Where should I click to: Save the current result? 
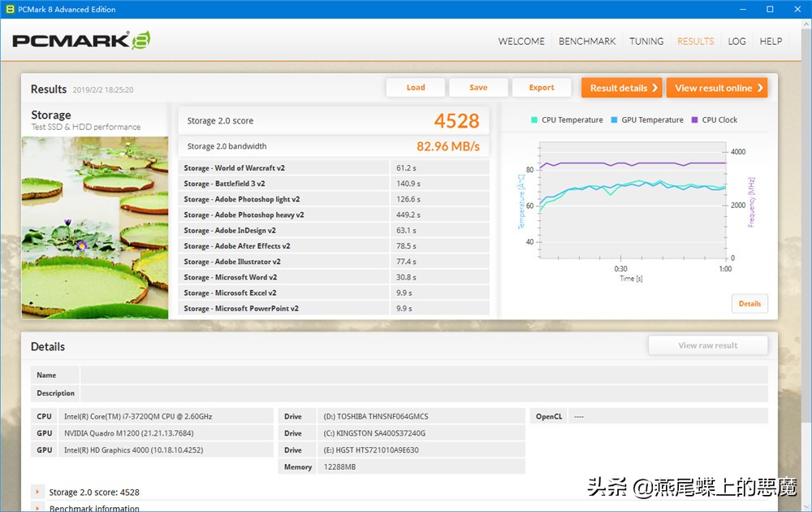pos(478,88)
